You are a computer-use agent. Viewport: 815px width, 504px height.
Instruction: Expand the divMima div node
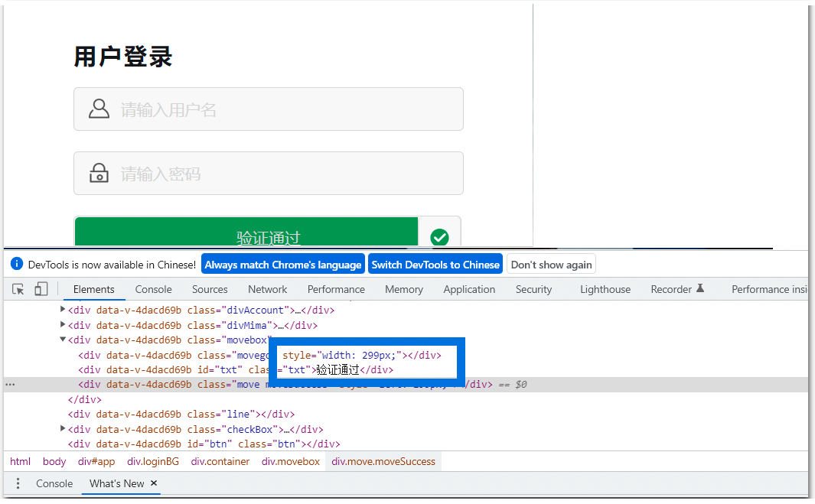(x=63, y=324)
